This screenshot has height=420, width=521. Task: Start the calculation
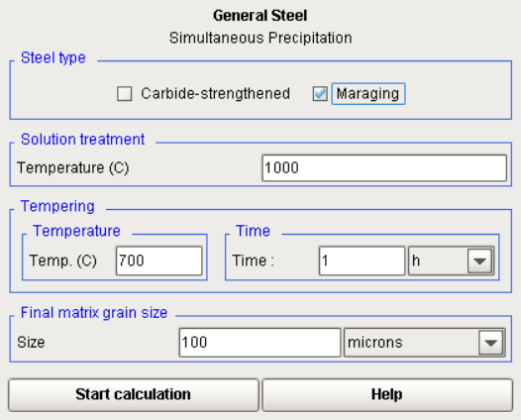pos(134,395)
